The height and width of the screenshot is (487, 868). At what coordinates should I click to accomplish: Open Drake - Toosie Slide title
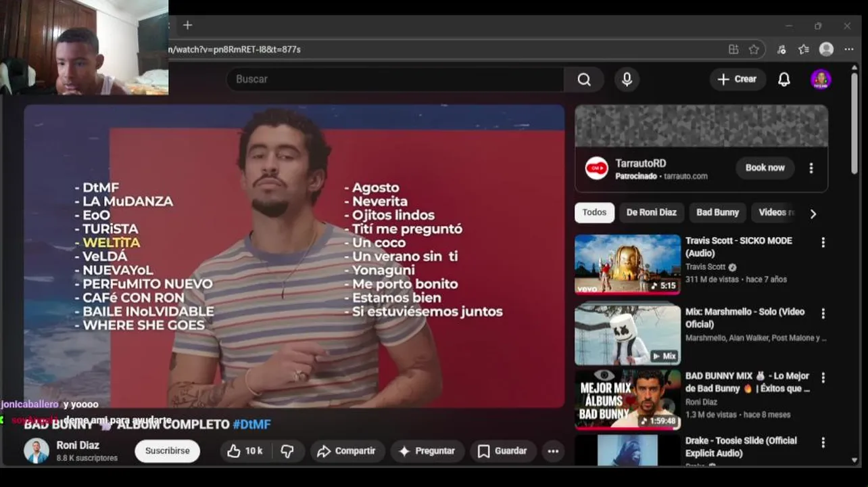click(x=741, y=446)
